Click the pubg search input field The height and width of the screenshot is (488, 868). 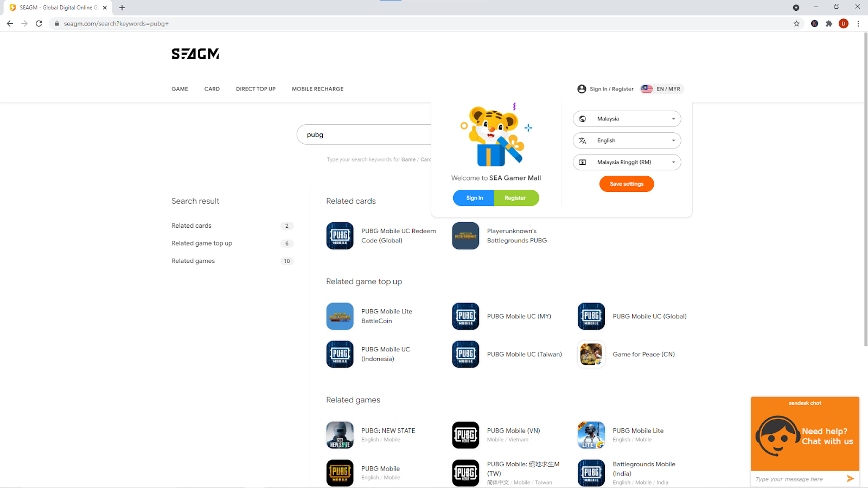[x=364, y=134]
